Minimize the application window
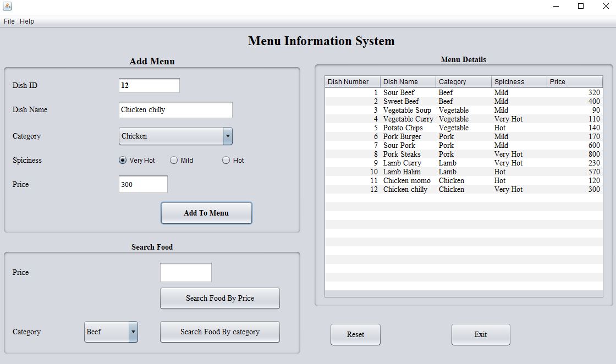 (556, 6)
